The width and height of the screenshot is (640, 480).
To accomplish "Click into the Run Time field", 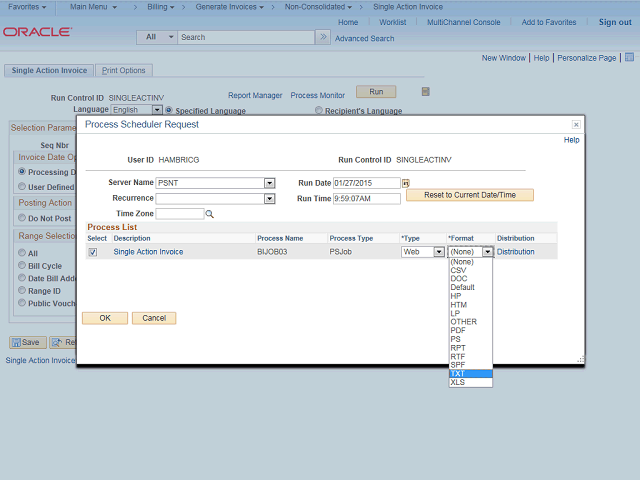I will (366, 199).
